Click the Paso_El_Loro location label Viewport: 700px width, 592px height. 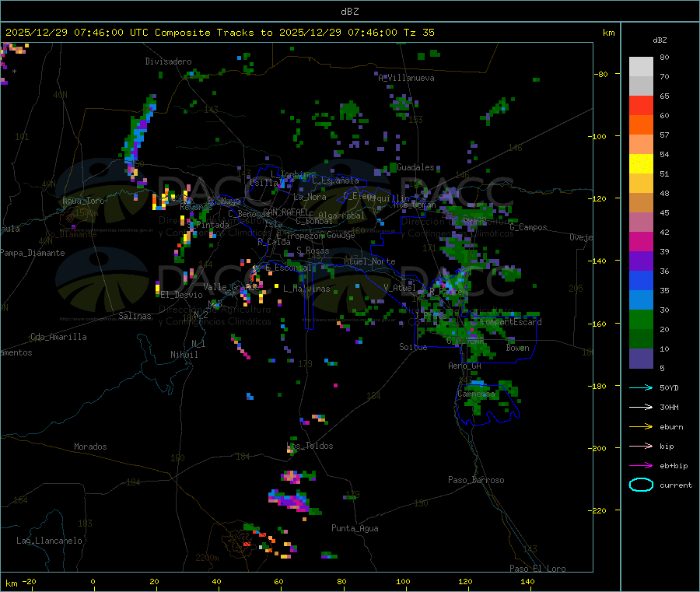click(537, 569)
